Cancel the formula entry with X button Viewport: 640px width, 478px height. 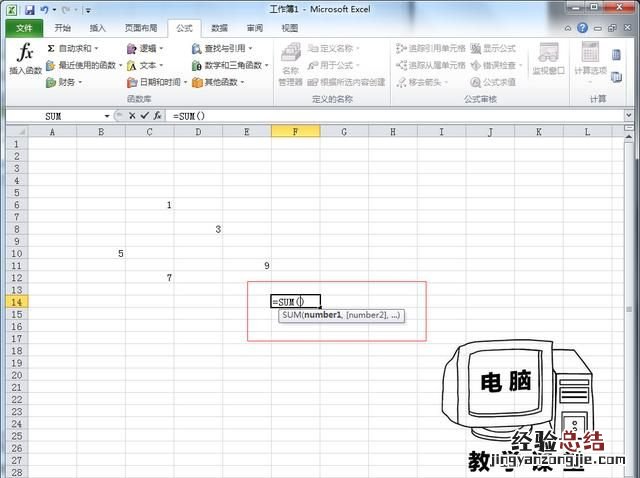[131, 116]
